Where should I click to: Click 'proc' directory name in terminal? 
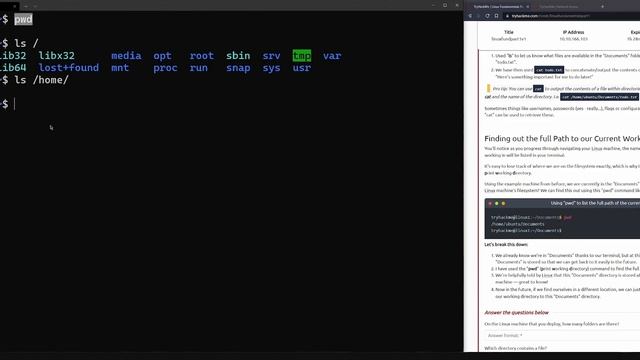click(165, 68)
